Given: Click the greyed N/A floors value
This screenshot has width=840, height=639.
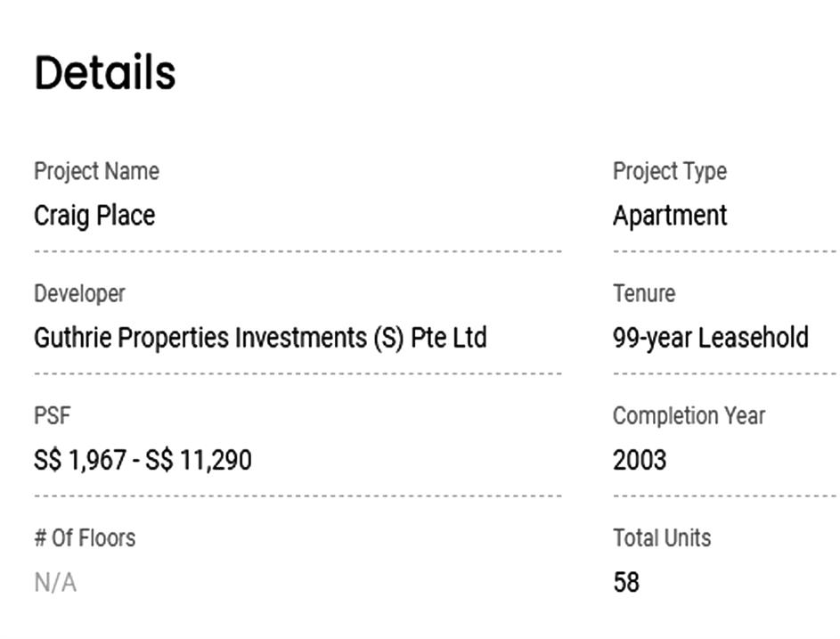Looking at the screenshot, I should [x=55, y=583].
